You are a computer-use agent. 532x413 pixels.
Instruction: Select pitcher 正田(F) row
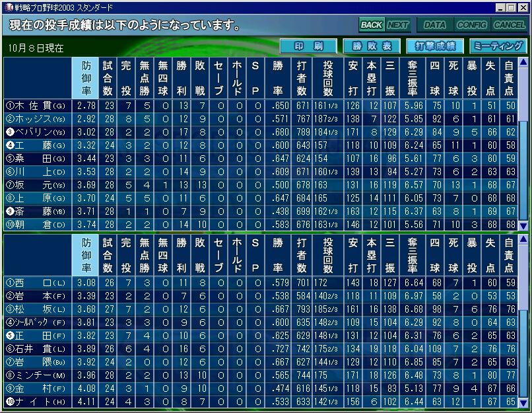pos(261,336)
